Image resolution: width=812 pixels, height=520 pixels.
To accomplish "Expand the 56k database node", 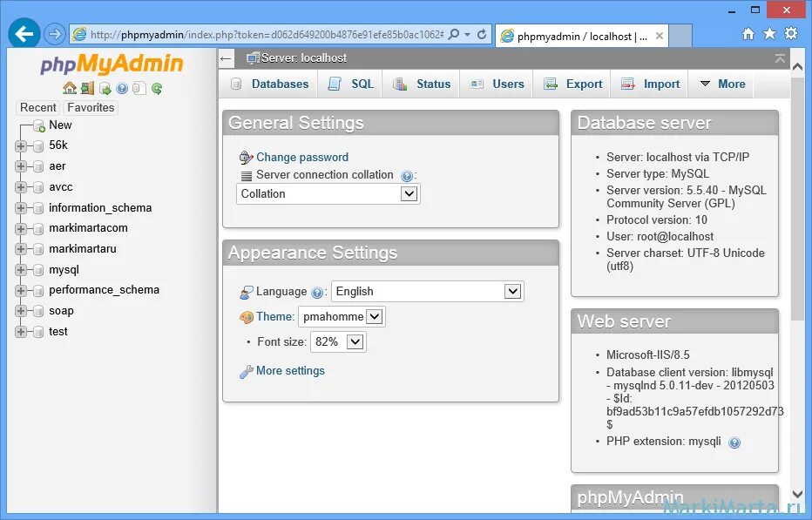I will tap(21, 146).
